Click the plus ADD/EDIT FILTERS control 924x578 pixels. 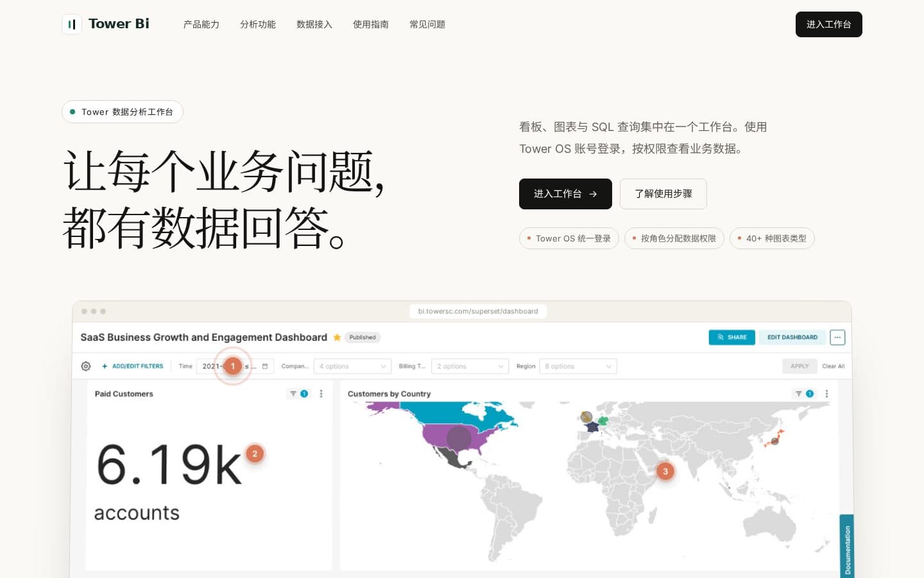pyautogui.click(x=132, y=366)
